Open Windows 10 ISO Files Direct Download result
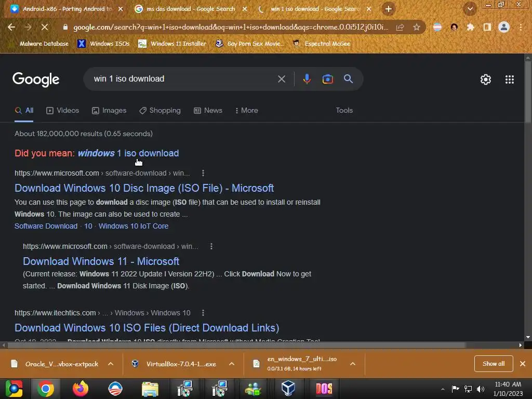Viewport: 532px width, 399px height. coord(147,328)
